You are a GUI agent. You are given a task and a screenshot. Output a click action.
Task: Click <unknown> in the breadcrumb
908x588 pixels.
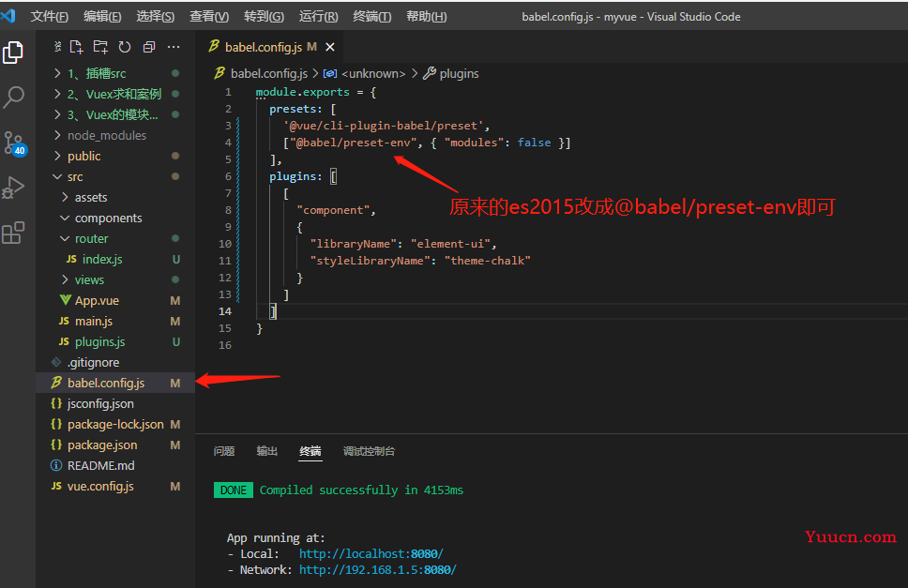[x=373, y=73]
